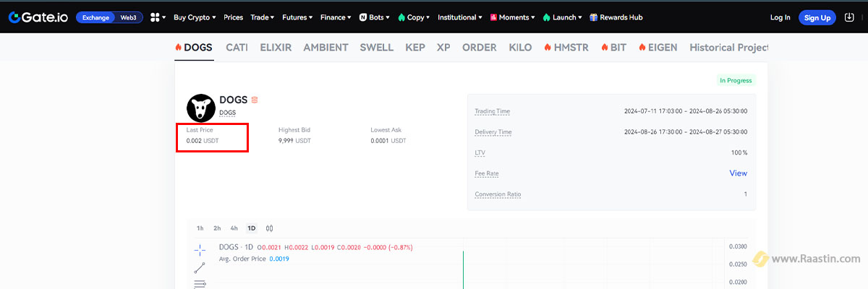The image size is (868, 289).
Task: Click the In Progress status badge
Action: pos(736,80)
